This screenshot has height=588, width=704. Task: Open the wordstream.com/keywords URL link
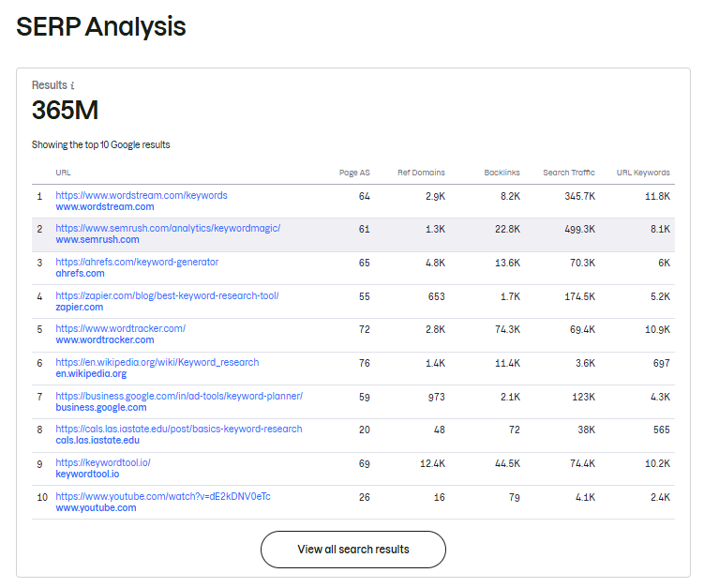click(142, 195)
